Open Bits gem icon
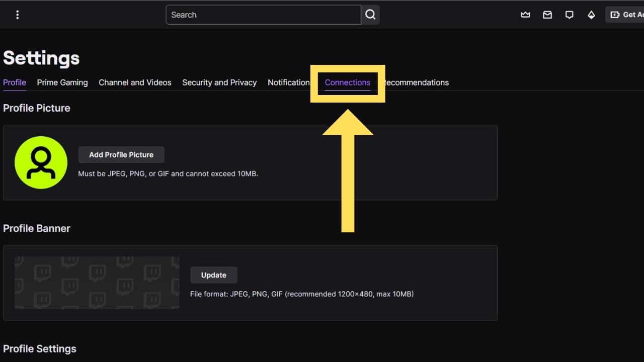The width and height of the screenshot is (644, 362). pos(591,15)
